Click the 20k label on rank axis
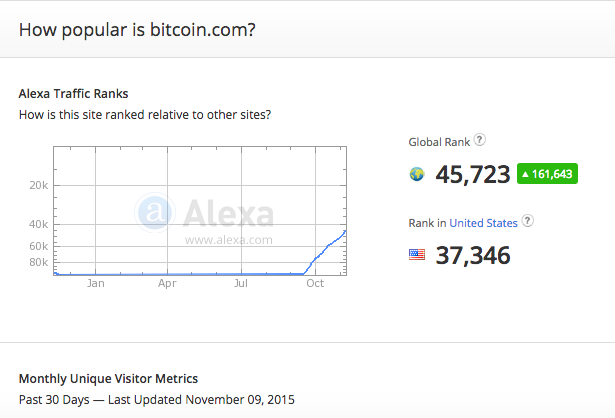615x418 pixels. (x=38, y=185)
